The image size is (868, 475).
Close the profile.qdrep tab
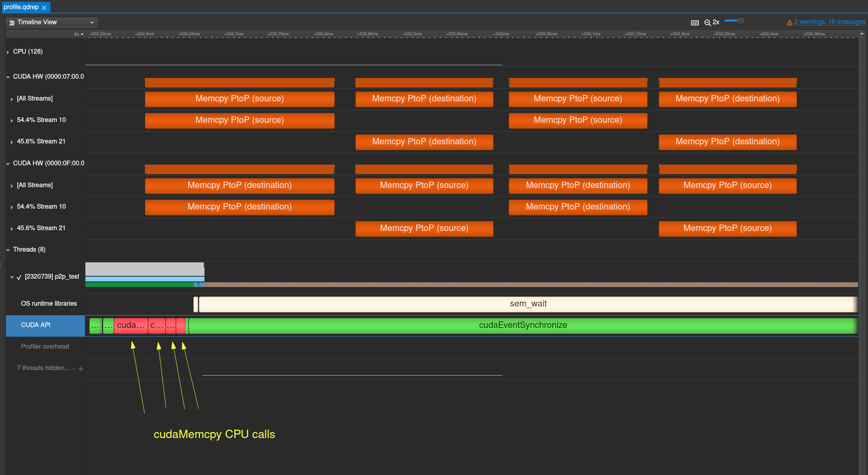coord(44,8)
